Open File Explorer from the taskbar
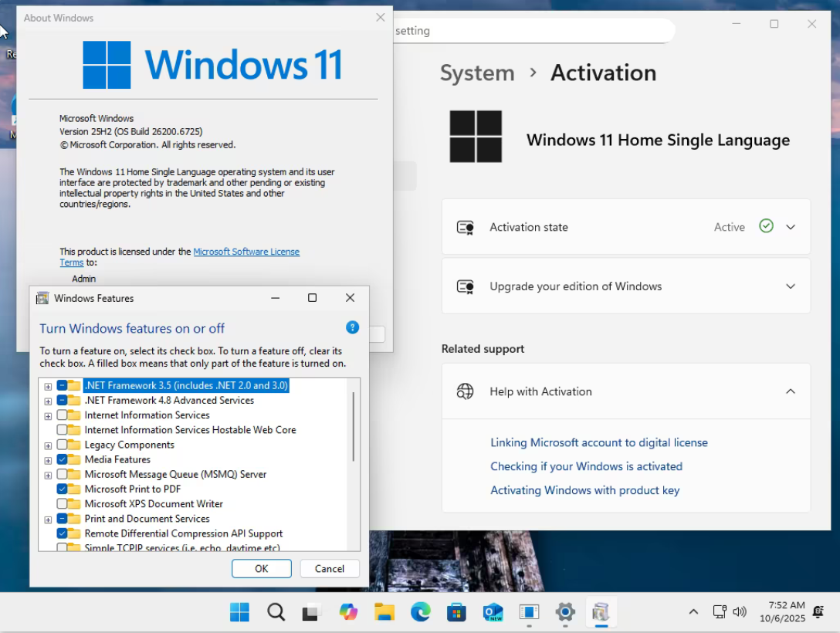The image size is (840, 633). (x=384, y=612)
